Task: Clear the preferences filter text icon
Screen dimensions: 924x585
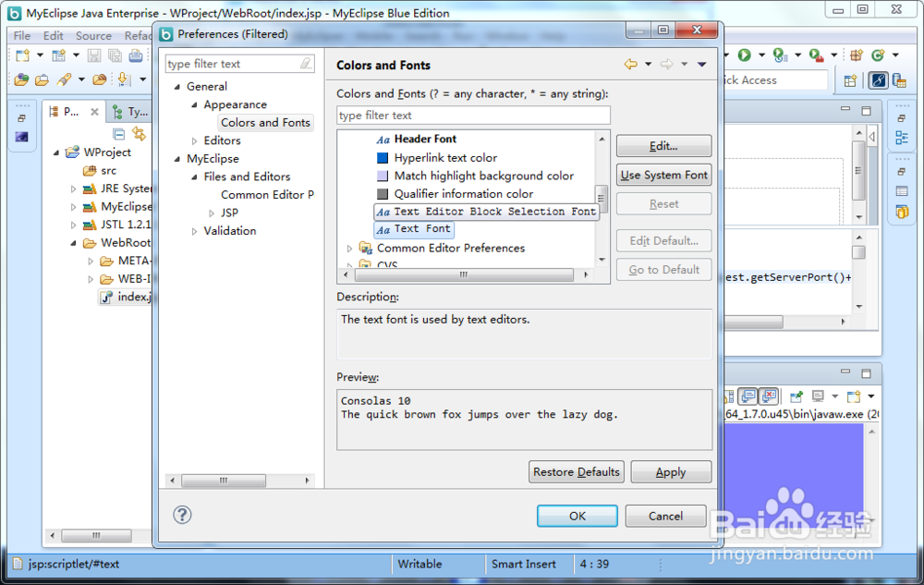Action: click(305, 64)
